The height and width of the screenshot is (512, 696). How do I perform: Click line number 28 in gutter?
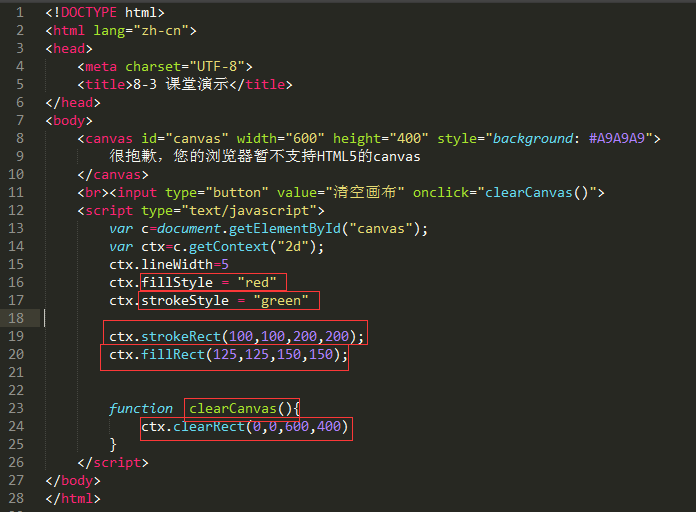pyautogui.click(x=16, y=499)
